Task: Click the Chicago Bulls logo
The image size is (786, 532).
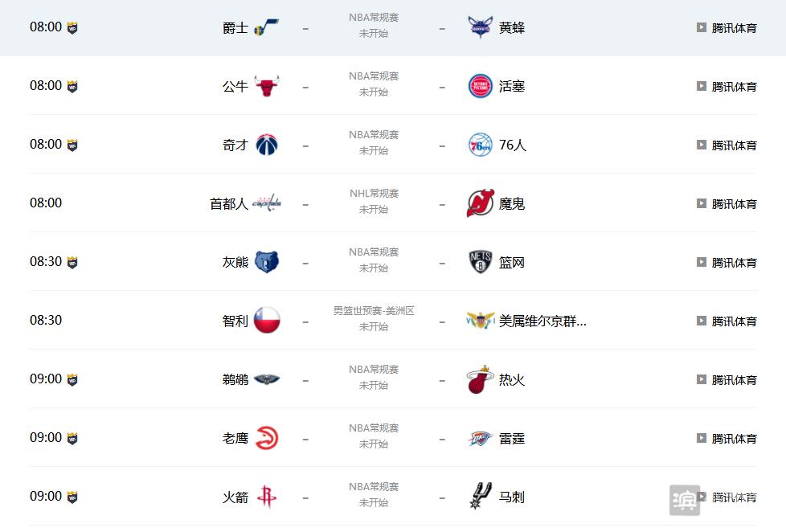Action: (x=267, y=86)
